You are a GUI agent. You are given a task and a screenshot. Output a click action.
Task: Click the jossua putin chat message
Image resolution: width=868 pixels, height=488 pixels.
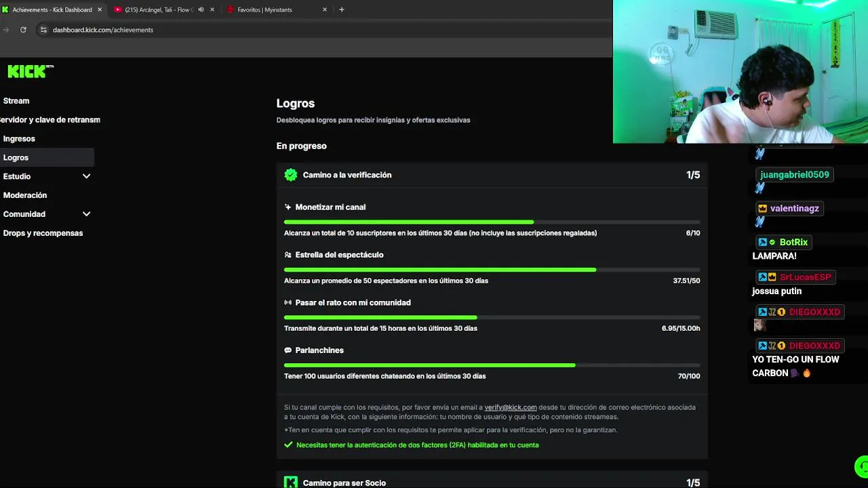777,291
